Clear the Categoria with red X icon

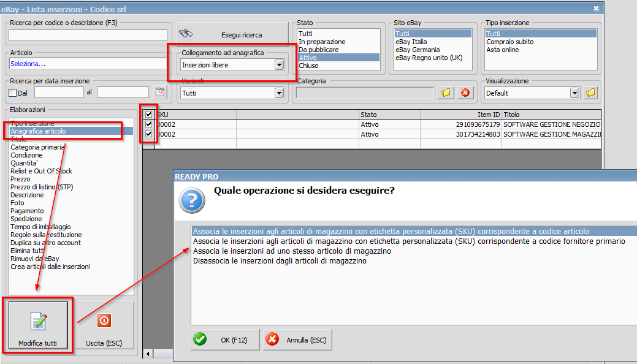[x=465, y=93]
